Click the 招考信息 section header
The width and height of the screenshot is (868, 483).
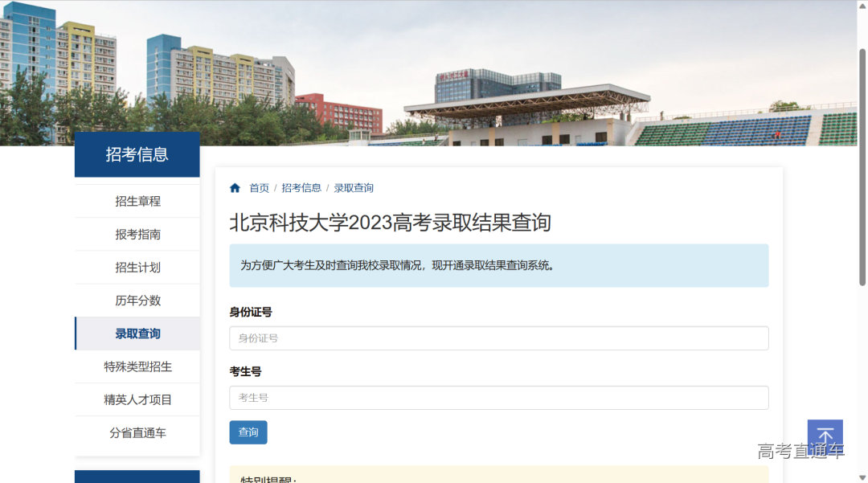coord(137,154)
